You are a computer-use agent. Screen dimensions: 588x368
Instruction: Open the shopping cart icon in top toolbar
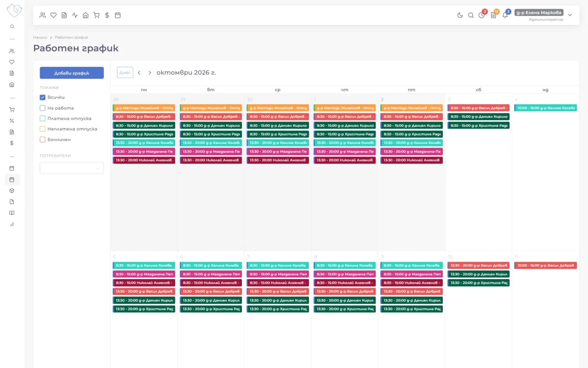(x=96, y=15)
